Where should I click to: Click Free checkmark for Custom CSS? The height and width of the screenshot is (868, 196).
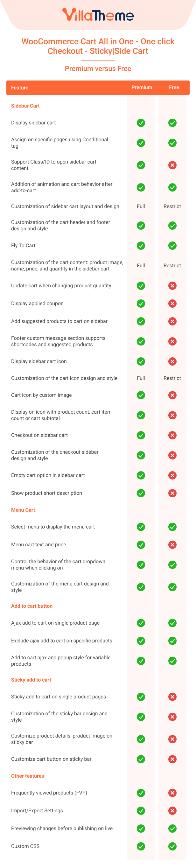tap(172, 846)
